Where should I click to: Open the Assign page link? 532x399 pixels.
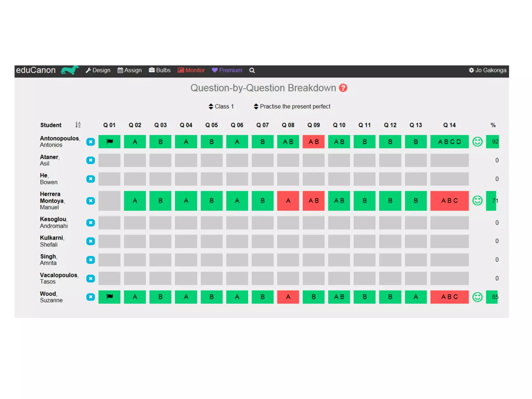tap(129, 70)
